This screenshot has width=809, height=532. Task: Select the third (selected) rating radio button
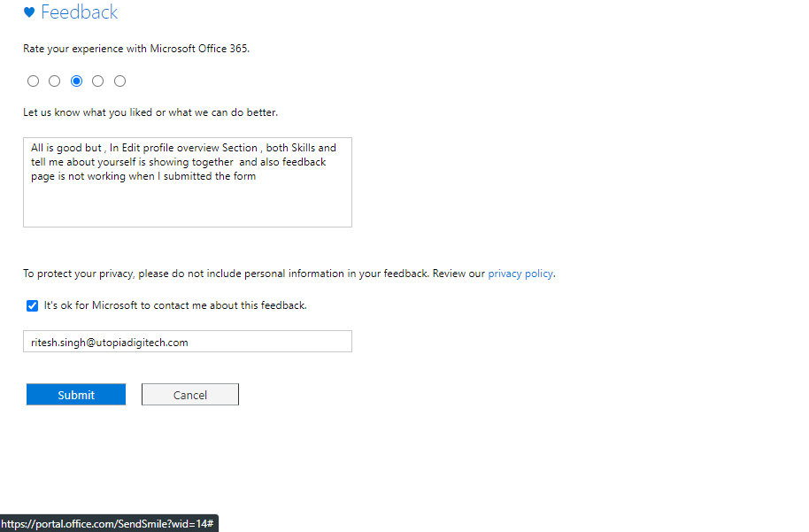tap(76, 81)
